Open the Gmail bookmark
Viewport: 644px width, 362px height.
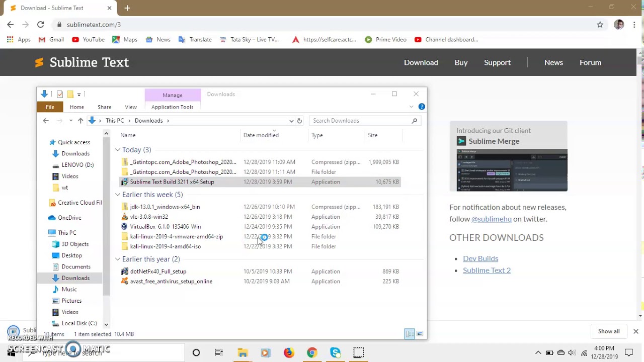click(51, 40)
